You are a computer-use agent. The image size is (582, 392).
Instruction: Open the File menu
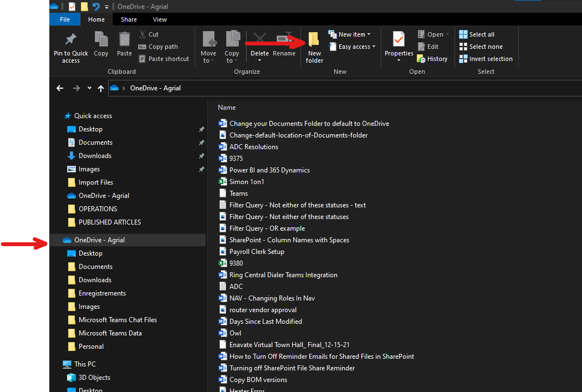click(64, 19)
